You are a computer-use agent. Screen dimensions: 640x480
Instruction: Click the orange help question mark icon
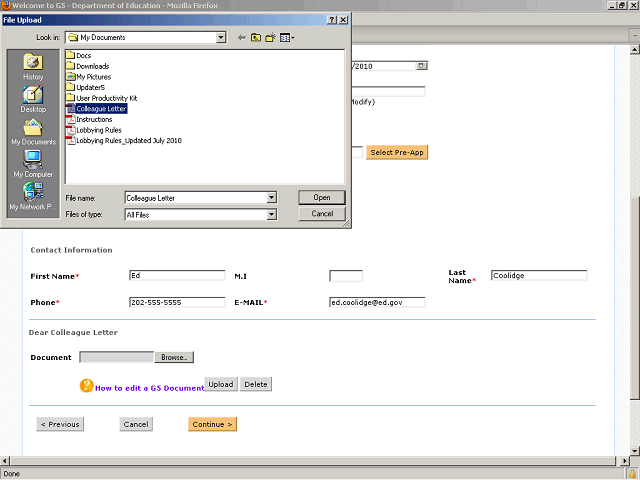87,385
